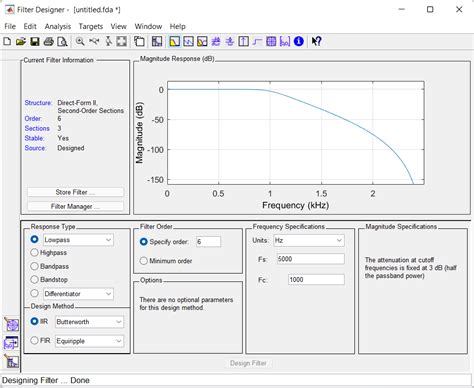Click the 'attenuation at cutoff frequencies' note

(411, 268)
